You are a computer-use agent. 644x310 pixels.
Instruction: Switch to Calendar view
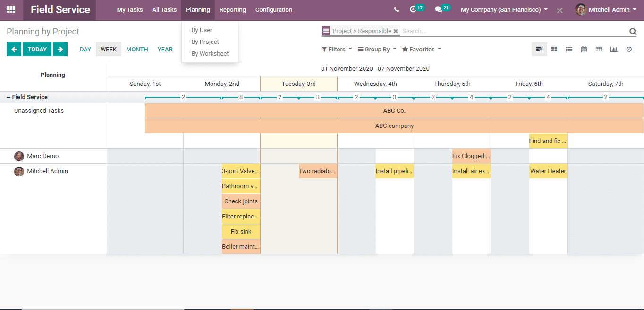click(584, 49)
